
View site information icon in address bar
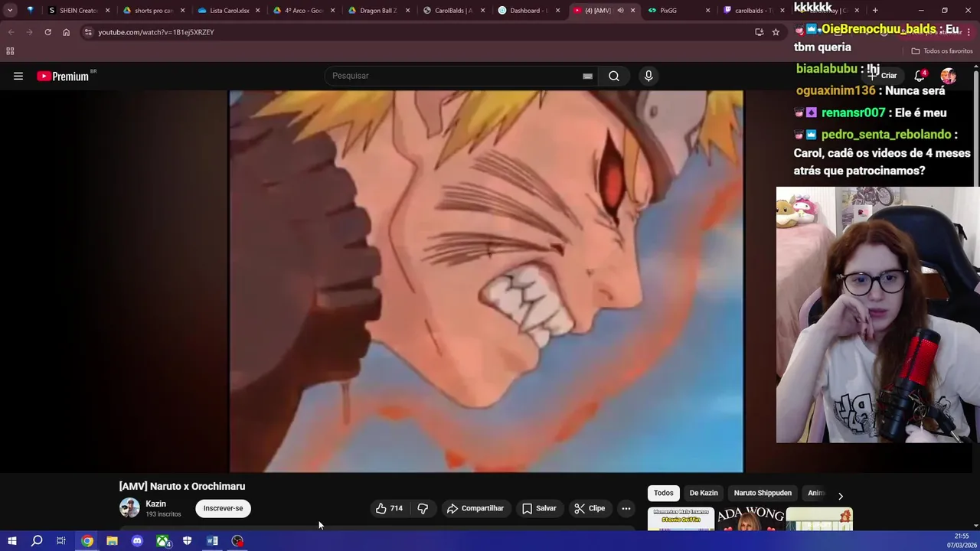point(88,32)
